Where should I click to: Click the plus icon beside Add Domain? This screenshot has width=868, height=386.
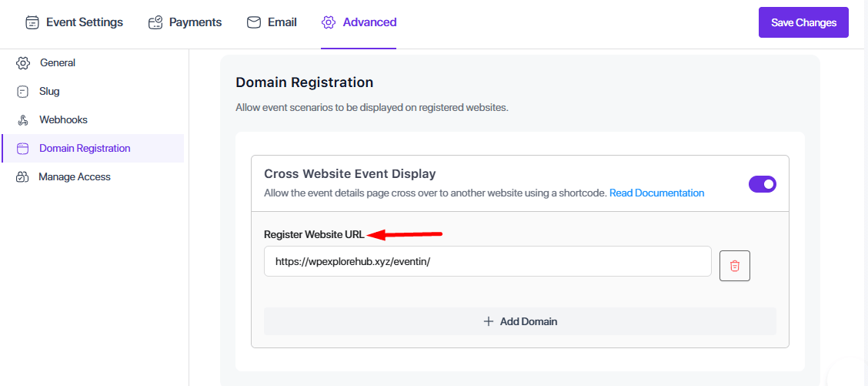click(488, 321)
